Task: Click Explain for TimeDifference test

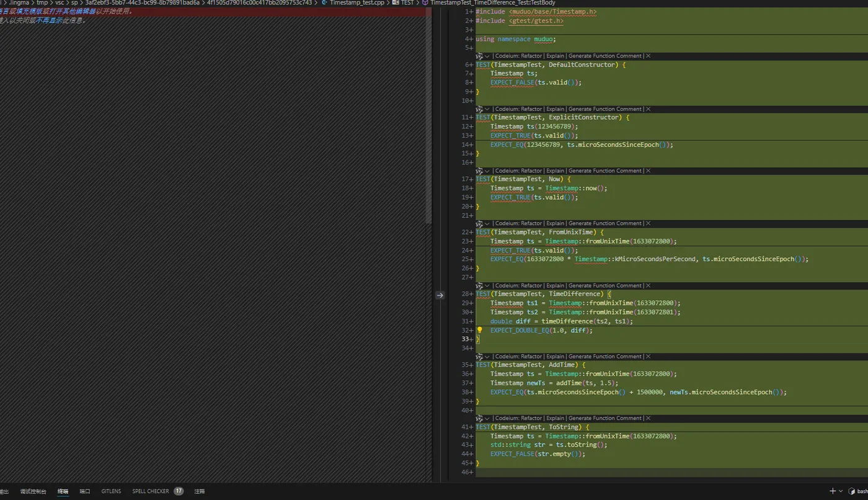Action: click(x=555, y=285)
